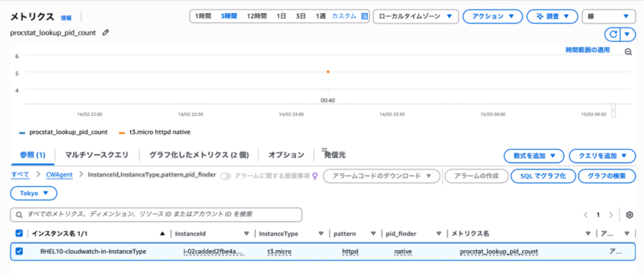Open the アラームコードのダウンロード dropdown

click(x=382, y=176)
